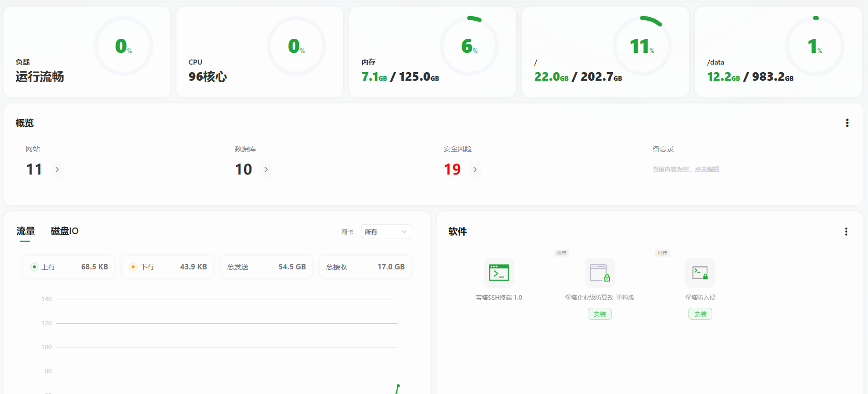Image resolution: width=868 pixels, height=394 pixels.
Task: Toggle the 下行 download series indicator
Action: click(133, 267)
